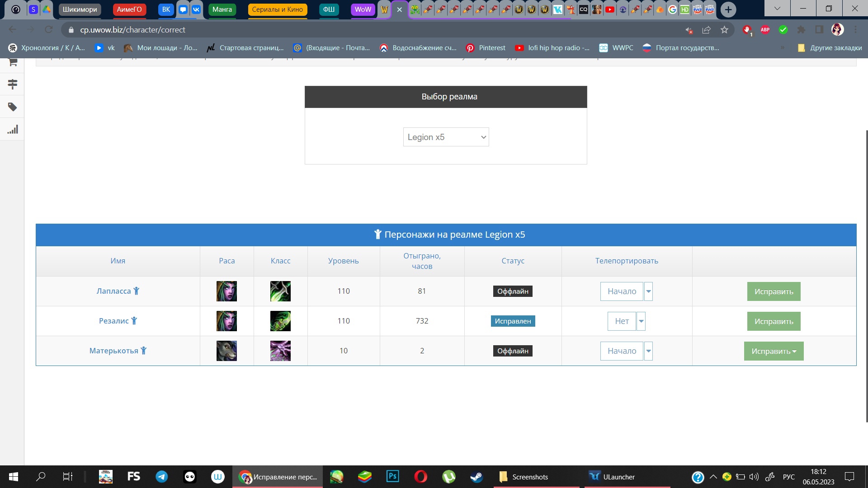Click the browser address bar

coord(362,30)
